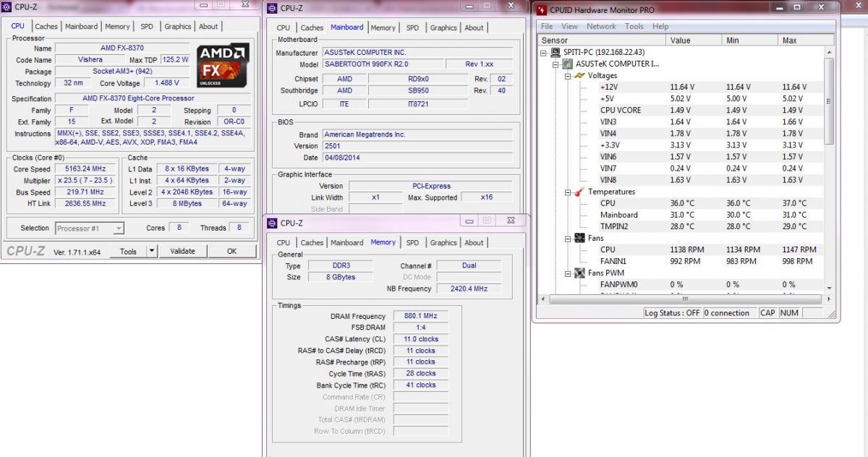868x457 pixels.
Task: Click the Fans PWM category icon
Action: click(x=579, y=273)
